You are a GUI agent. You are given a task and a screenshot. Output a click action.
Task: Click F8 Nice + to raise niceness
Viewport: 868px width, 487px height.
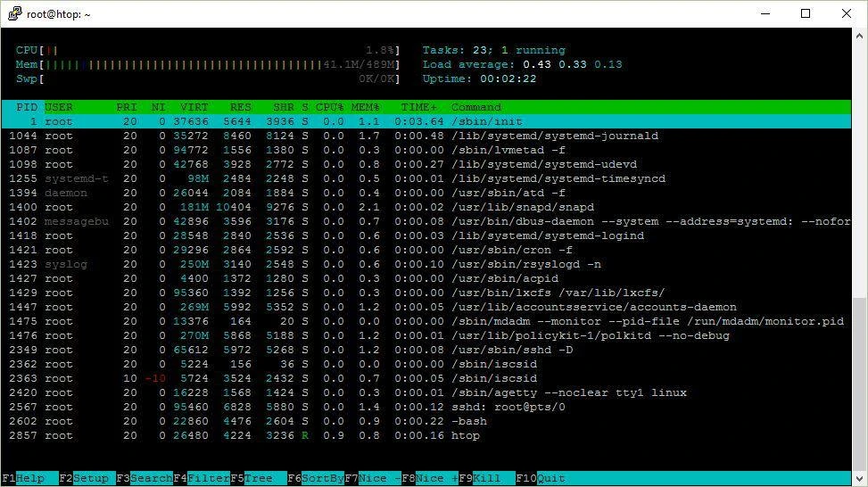click(430, 478)
